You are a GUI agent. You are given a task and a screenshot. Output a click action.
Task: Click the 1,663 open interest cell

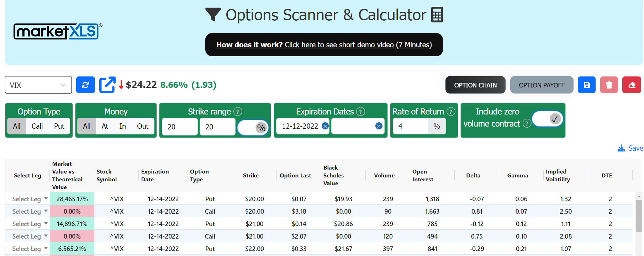[432, 211]
